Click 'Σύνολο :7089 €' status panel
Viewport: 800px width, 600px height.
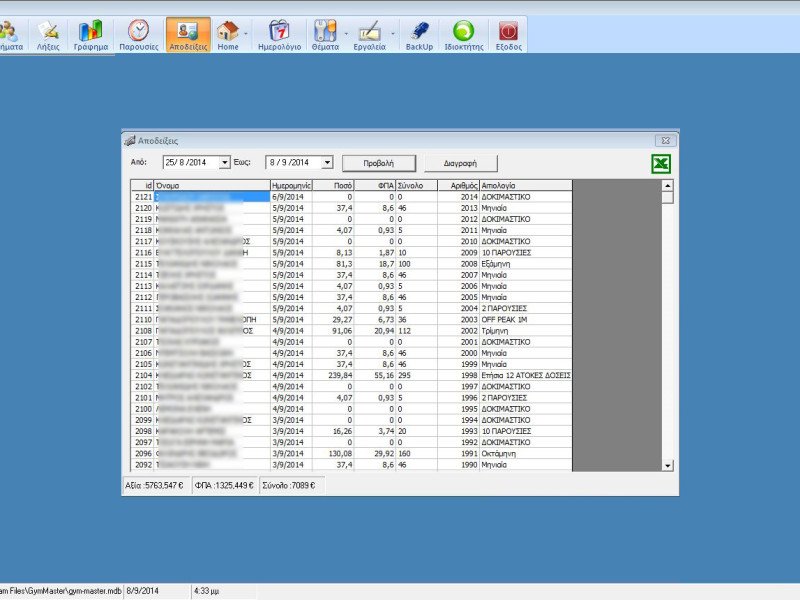coord(291,486)
